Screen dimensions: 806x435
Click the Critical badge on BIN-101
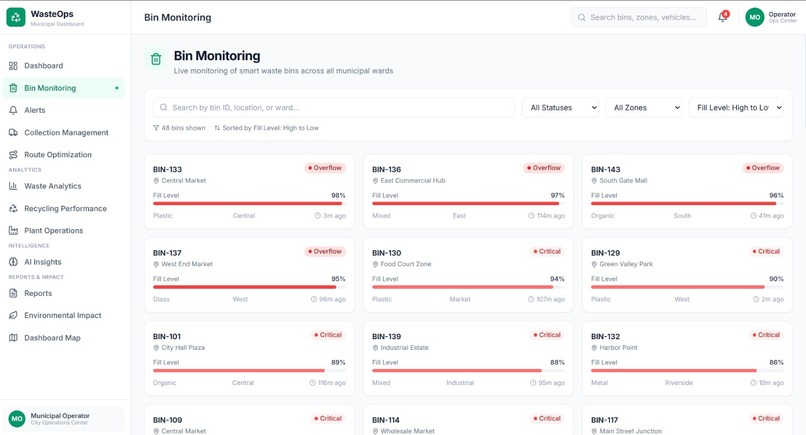pyautogui.click(x=327, y=335)
